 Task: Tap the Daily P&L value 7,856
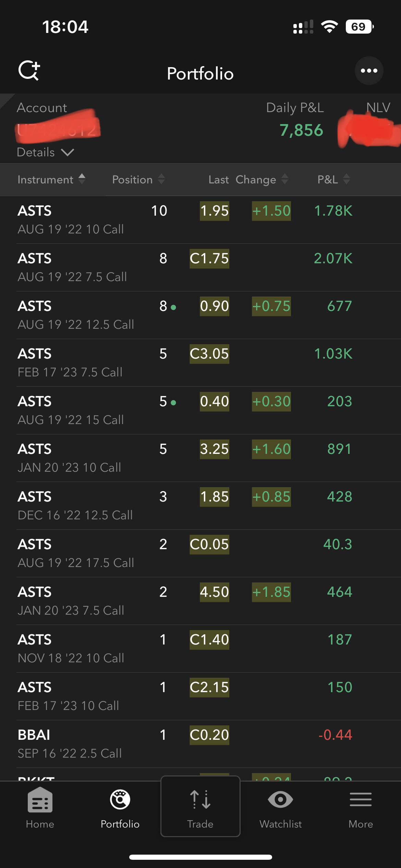click(301, 130)
